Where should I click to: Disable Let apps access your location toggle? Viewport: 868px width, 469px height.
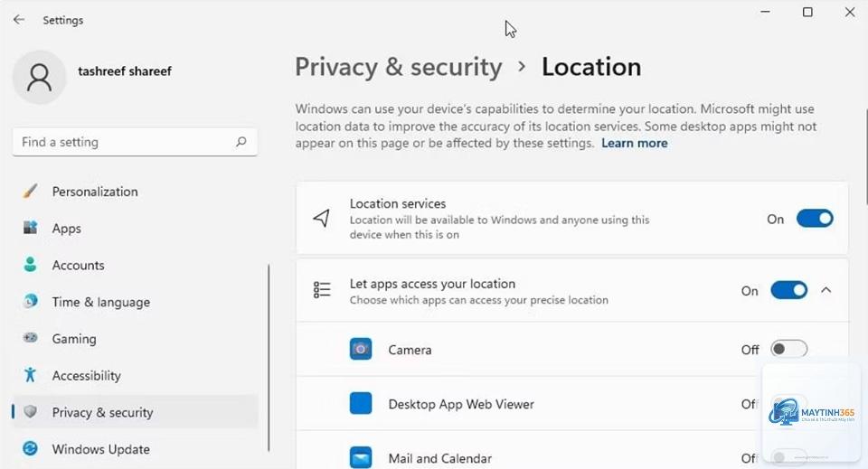(x=788, y=290)
